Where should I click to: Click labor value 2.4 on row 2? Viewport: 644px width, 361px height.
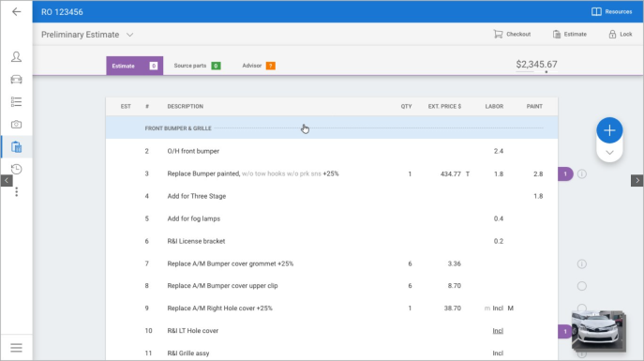click(499, 151)
